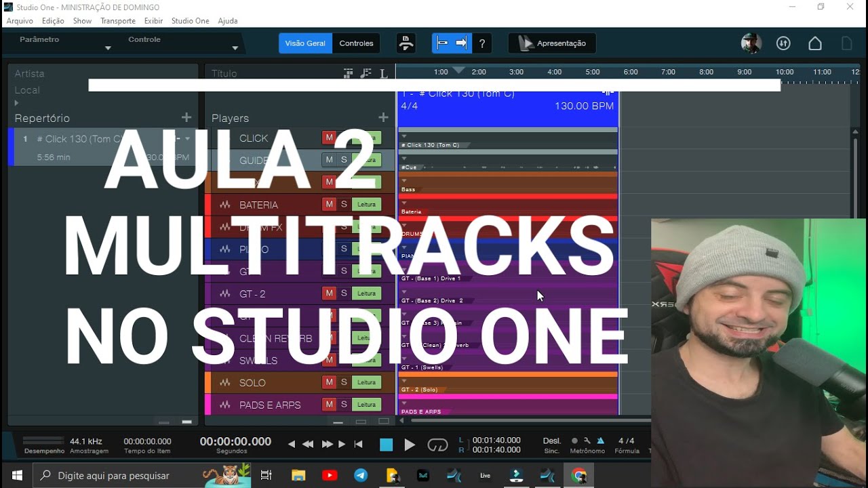868x488 pixels.
Task: Add a new player with Players plus
Action: [383, 118]
